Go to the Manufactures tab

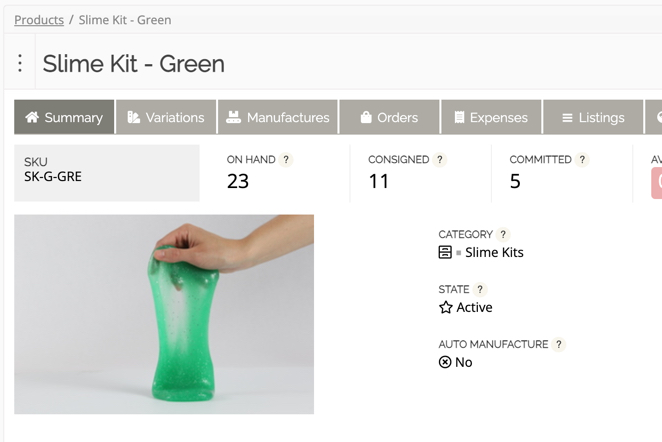[x=278, y=117]
